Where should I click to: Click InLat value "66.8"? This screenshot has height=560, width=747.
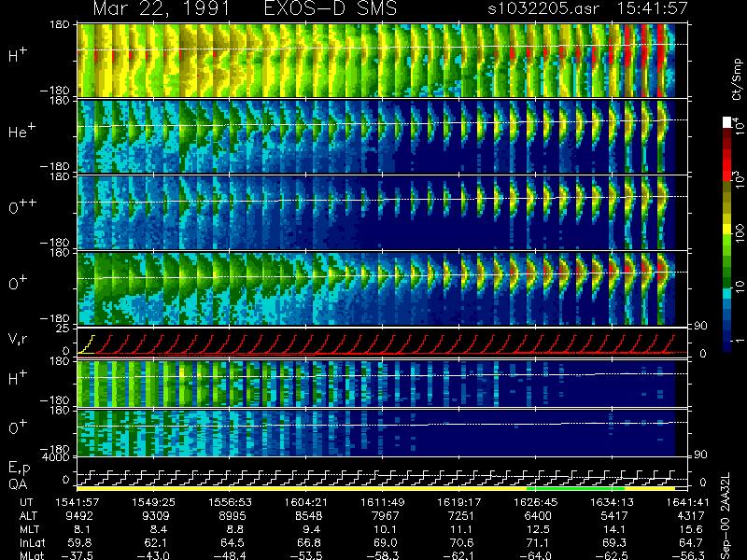click(x=309, y=542)
